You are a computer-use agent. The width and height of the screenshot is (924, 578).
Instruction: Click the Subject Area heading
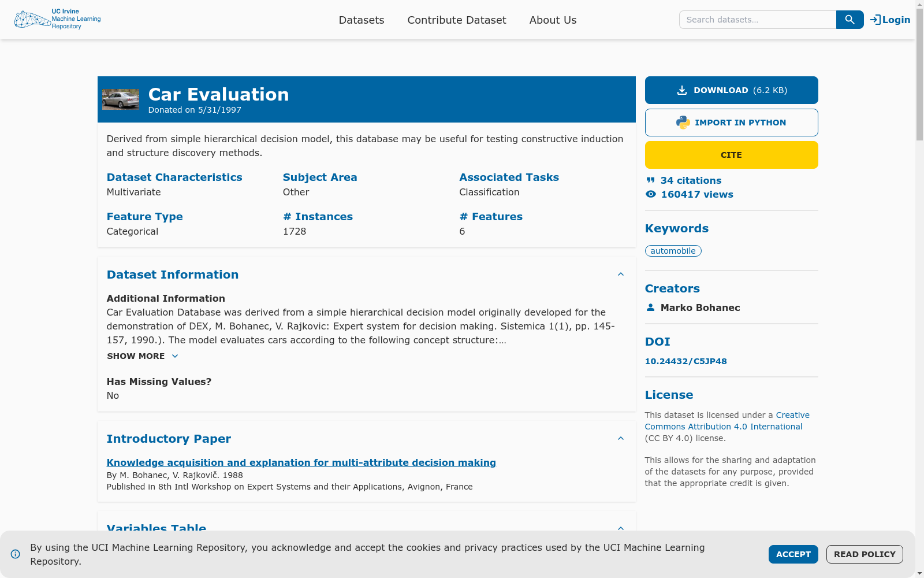pyautogui.click(x=320, y=177)
